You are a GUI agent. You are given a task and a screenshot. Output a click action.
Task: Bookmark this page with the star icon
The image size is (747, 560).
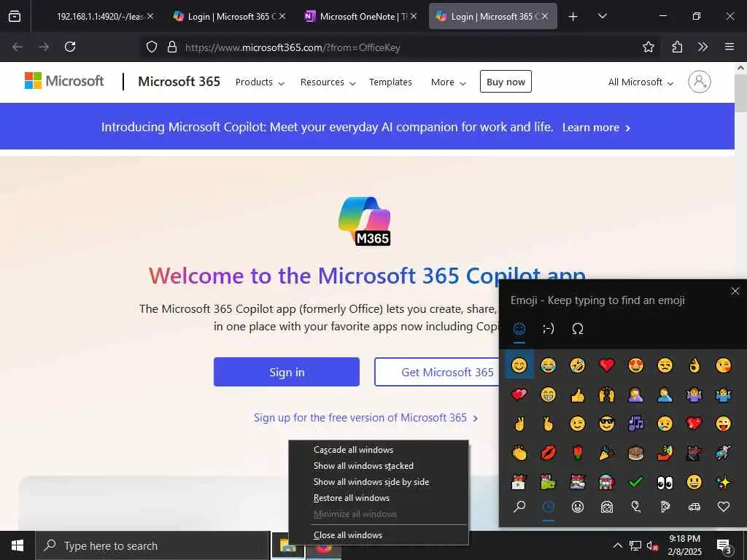pos(648,47)
